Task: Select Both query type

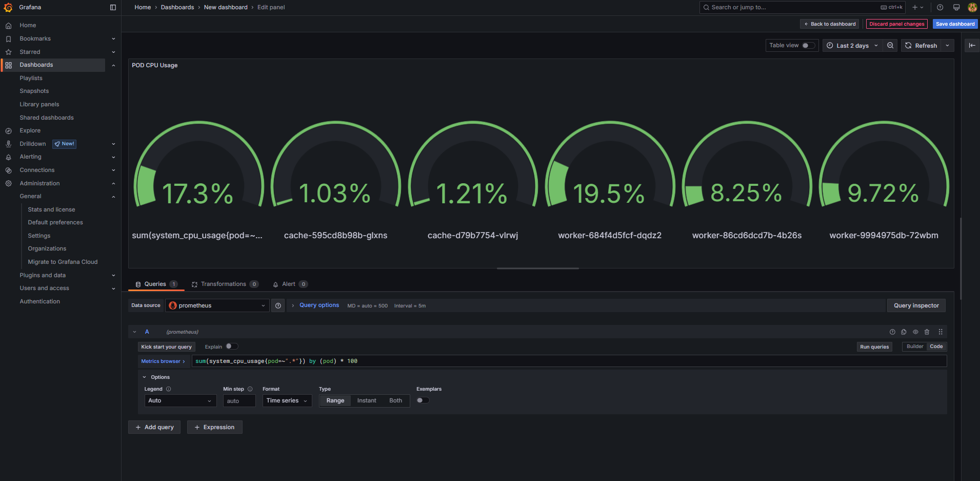Action: point(395,400)
